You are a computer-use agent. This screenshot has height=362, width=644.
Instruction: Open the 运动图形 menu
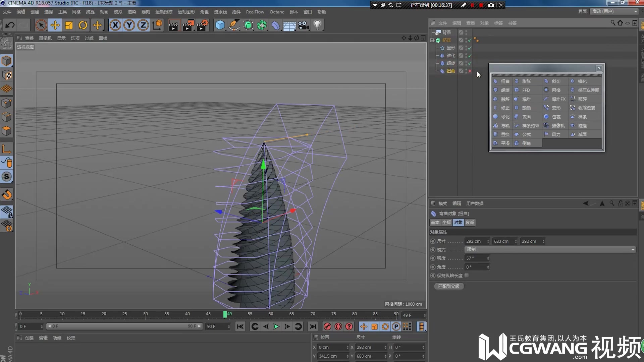click(x=186, y=12)
